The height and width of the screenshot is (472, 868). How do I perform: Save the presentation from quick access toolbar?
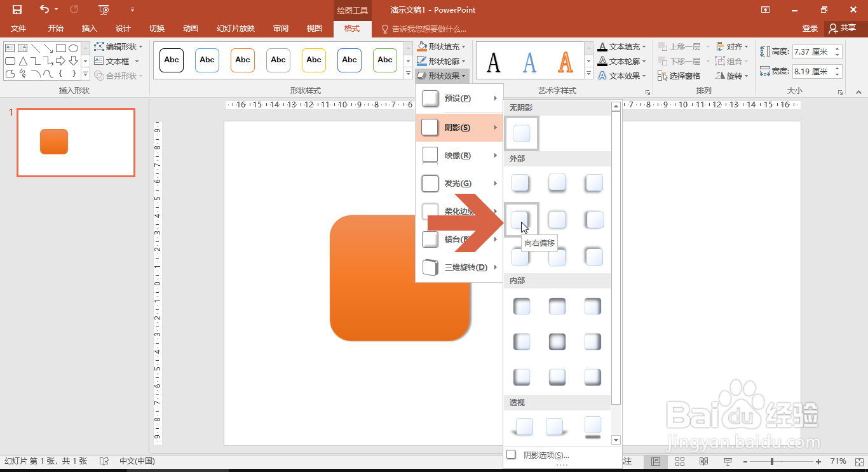click(17, 10)
